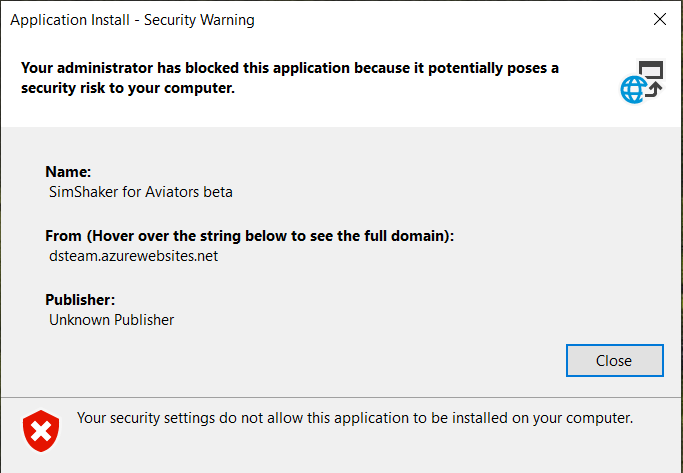683x473 pixels.
Task: Click the bold administrator blocked message
Action: tap(290, 78)
